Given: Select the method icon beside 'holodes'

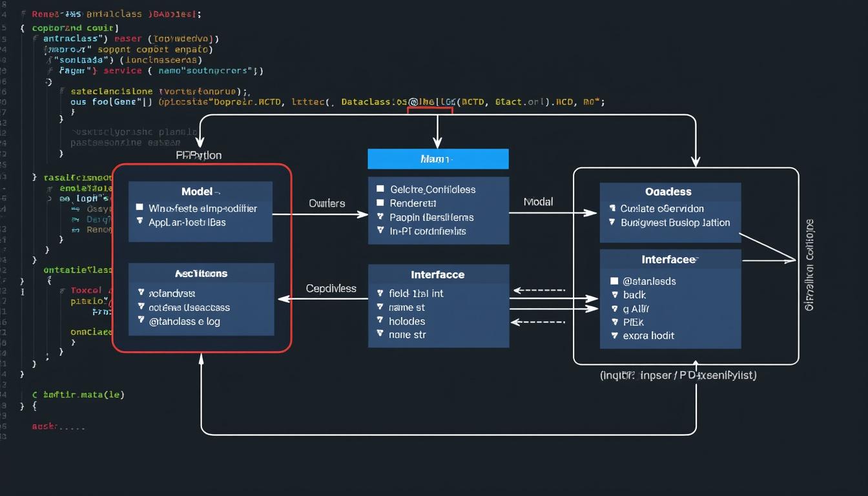Looking at the screenshot, I should 380,320.
